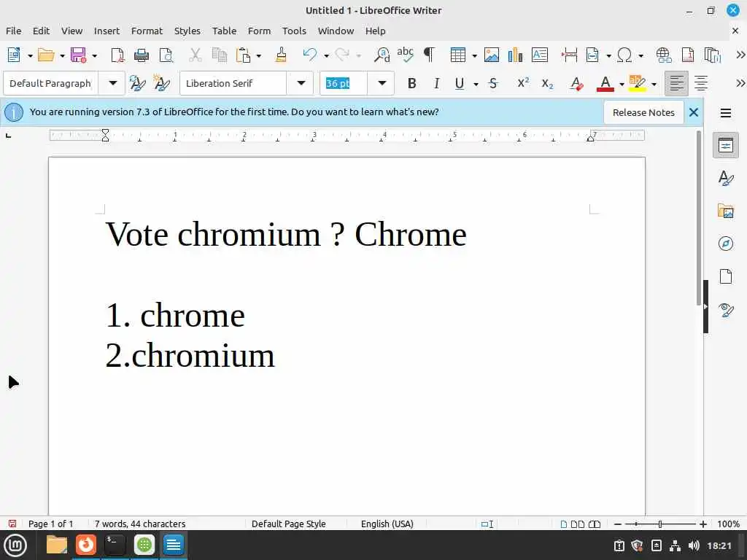Close the version info bar

coord(694,112)
